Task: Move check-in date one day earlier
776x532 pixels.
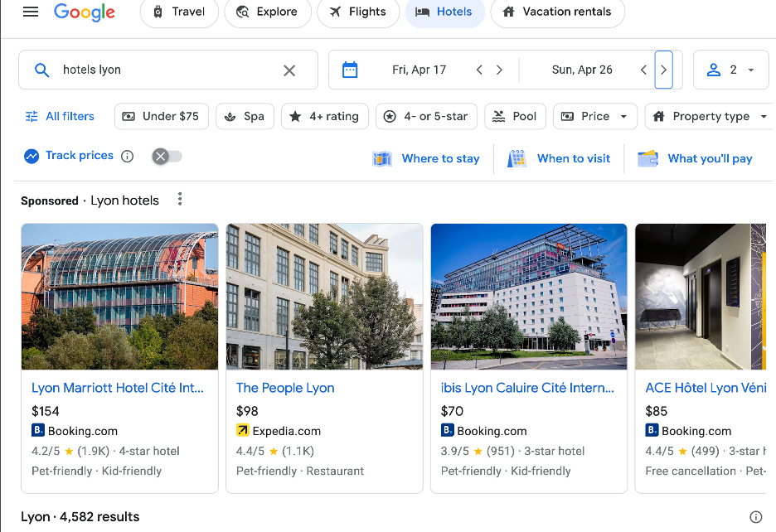Action: 479,70
